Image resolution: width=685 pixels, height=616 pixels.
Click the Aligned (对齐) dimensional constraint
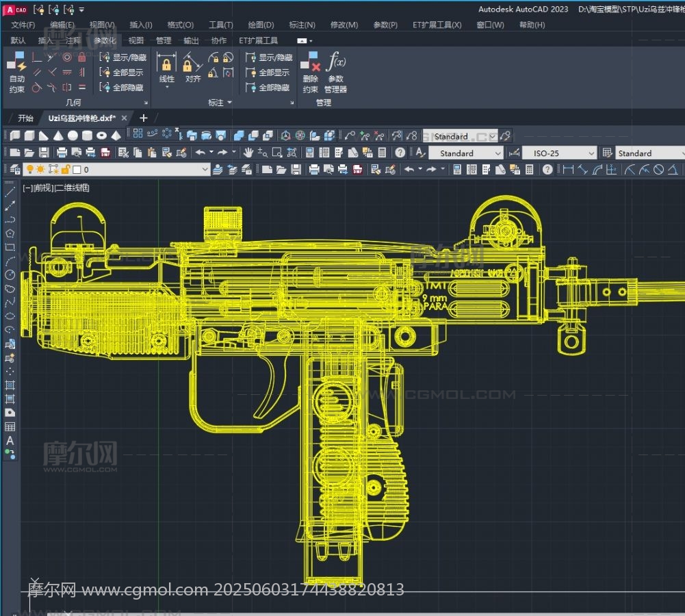tap(193, 68)
